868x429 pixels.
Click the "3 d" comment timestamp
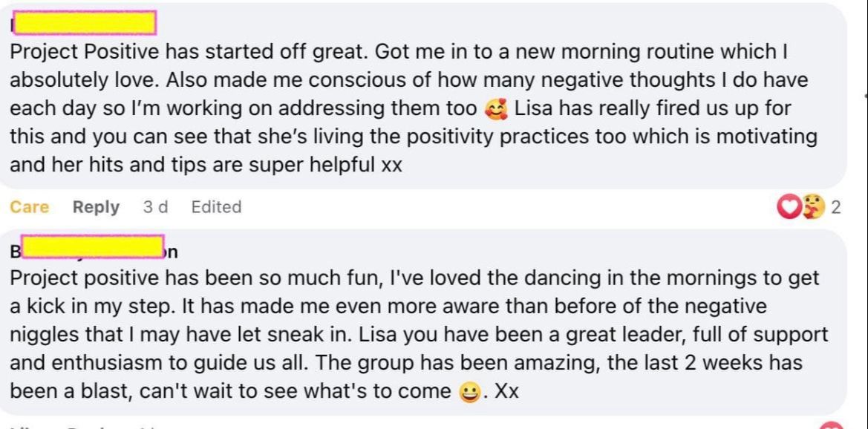click(155, 207)
